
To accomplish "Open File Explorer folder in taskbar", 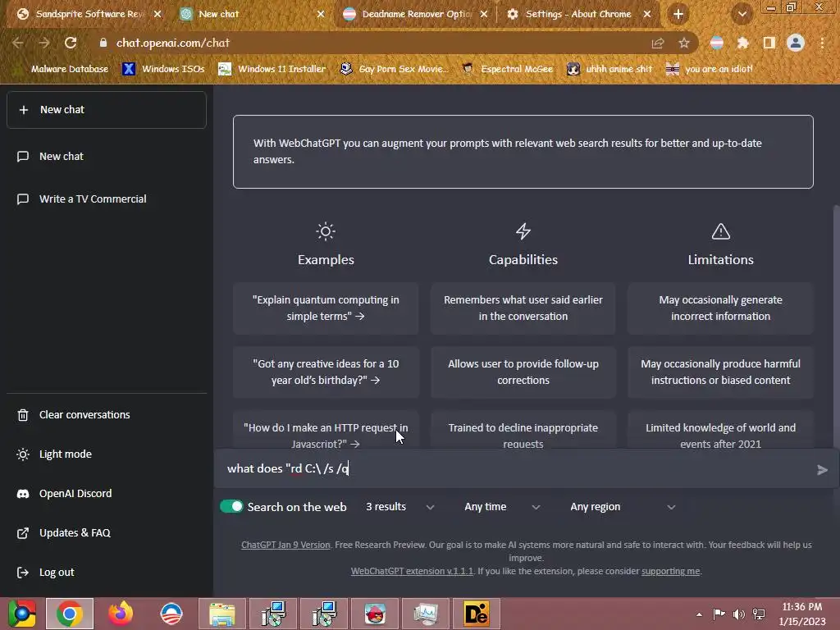I will point(221,614).
